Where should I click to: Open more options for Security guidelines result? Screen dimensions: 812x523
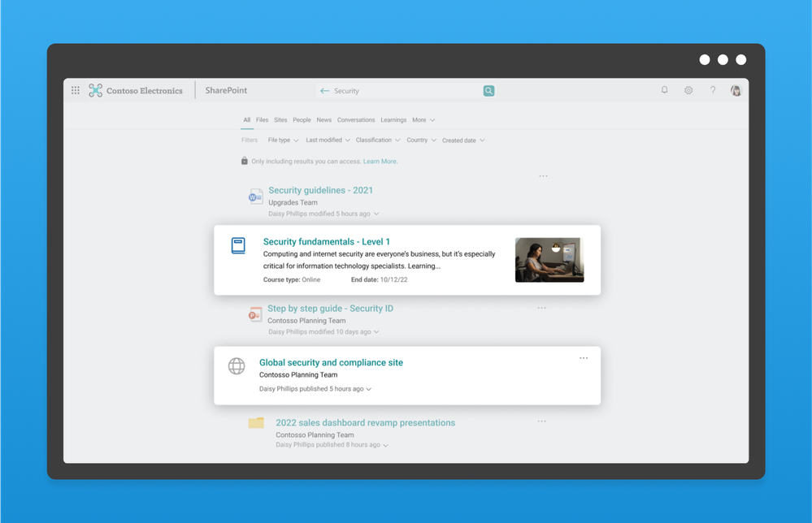click(x=543, y=176)
